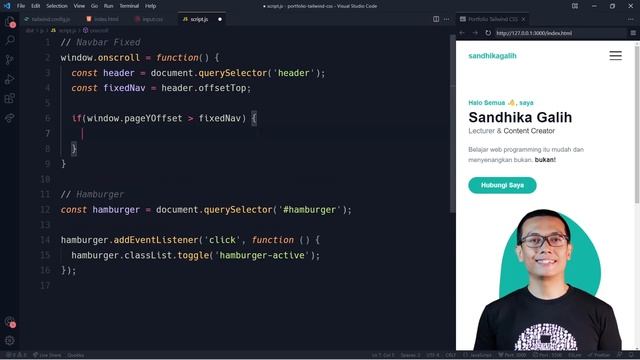Viewport: 640px width, 360px height.
Task: Open the Go menu
Action: [94, 6]
